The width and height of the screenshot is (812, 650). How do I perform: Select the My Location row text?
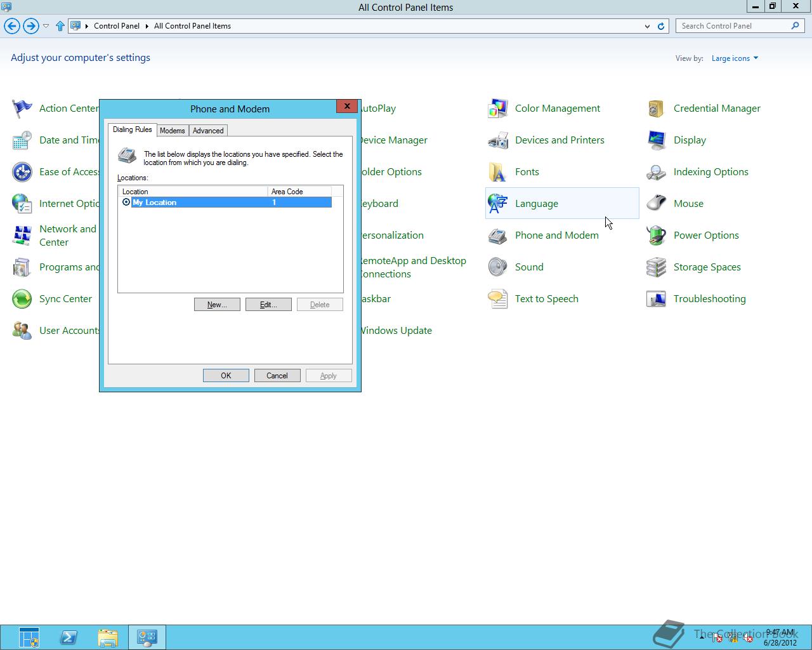coord(155,202)
